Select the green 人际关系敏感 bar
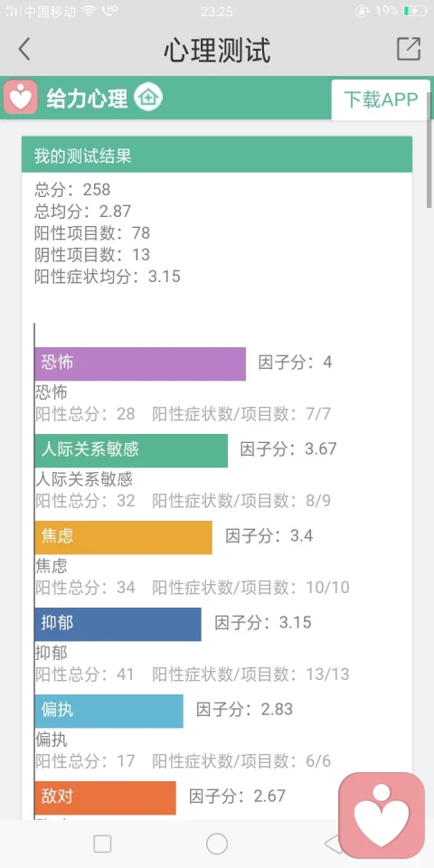This screenshot has width=434, height=868. tap(131, 450)
